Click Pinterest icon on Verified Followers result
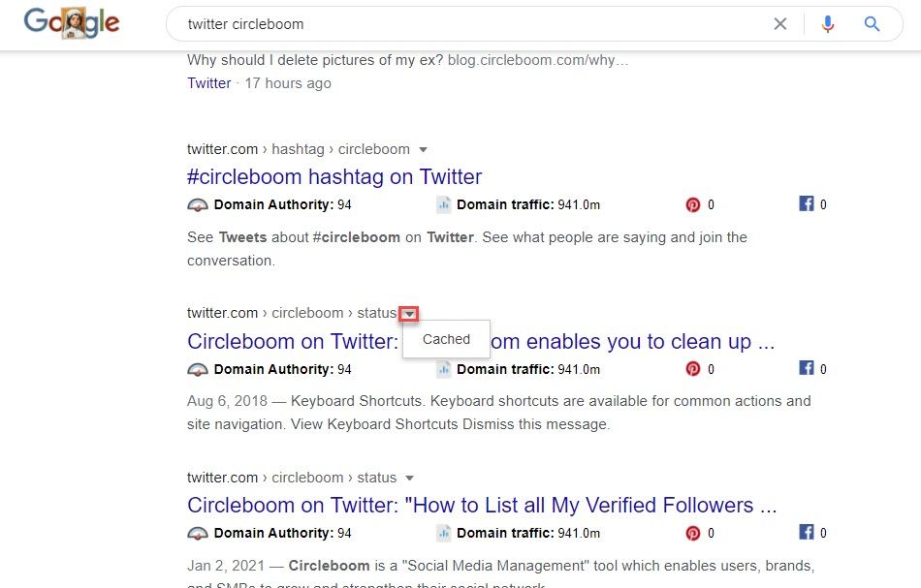The image size is (921, 588). tap(693, 533)
